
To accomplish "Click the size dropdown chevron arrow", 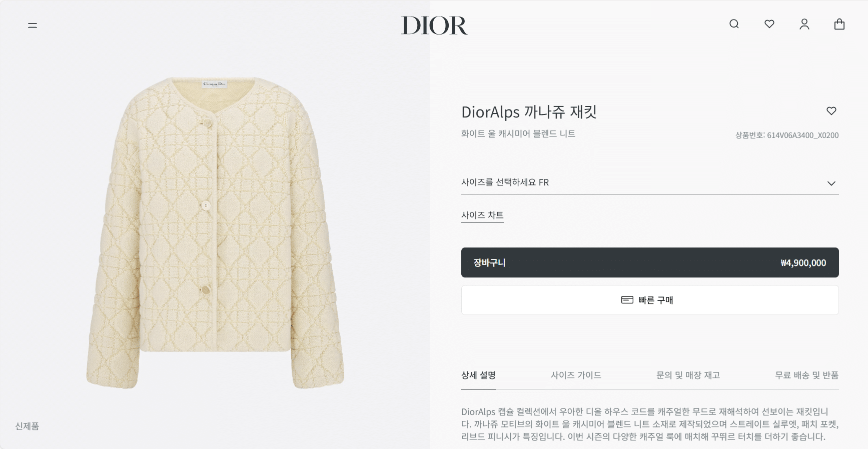I will point(831,183).
